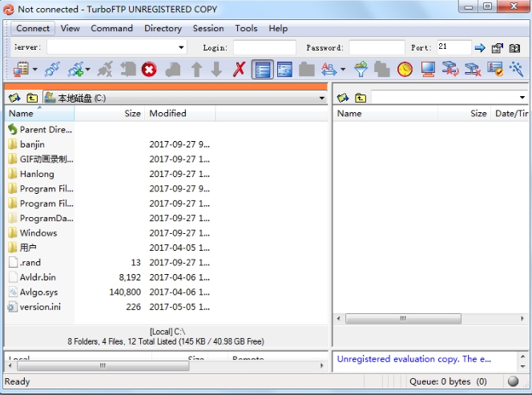This screenshot has height=395, width=532.
Task: Open the Session menu
Action: pos(208,28)
